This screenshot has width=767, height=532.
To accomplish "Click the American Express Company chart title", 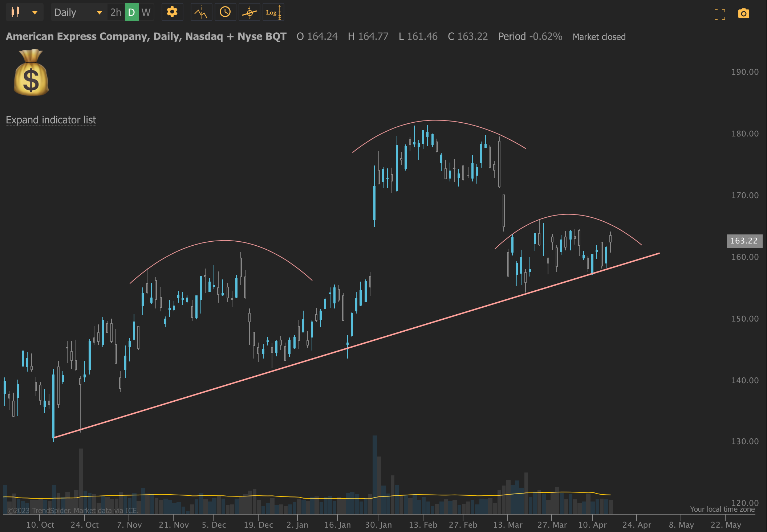I will point(146,36).
